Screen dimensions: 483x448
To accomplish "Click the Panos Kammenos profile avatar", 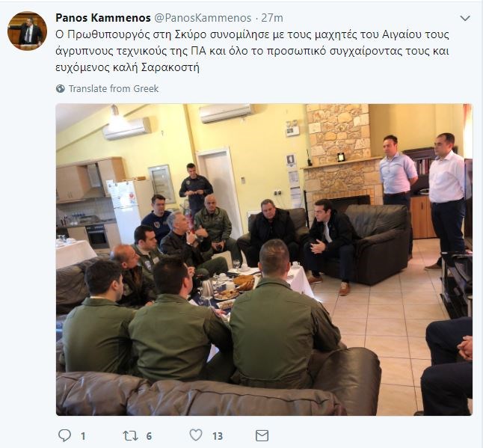I will 27,31.
